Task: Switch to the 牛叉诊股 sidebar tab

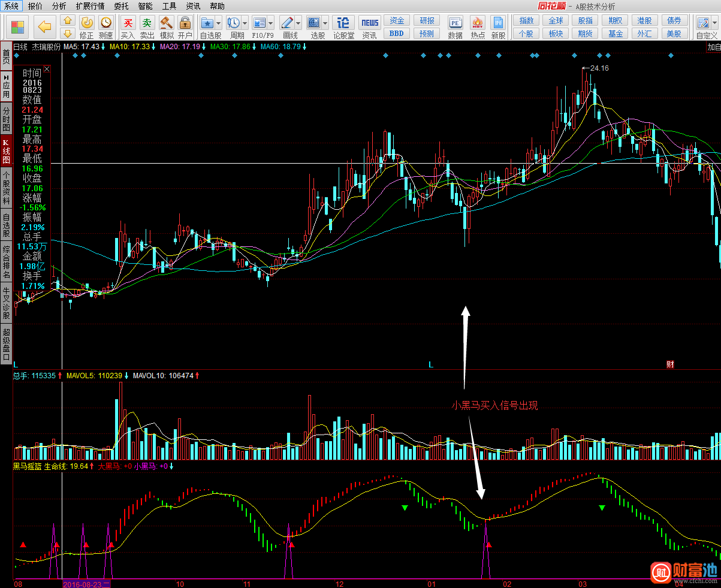Action: pos(6,303)
